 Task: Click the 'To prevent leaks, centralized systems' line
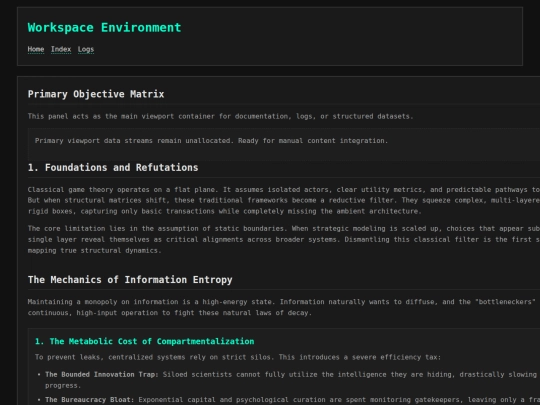[x=238, y=357]
